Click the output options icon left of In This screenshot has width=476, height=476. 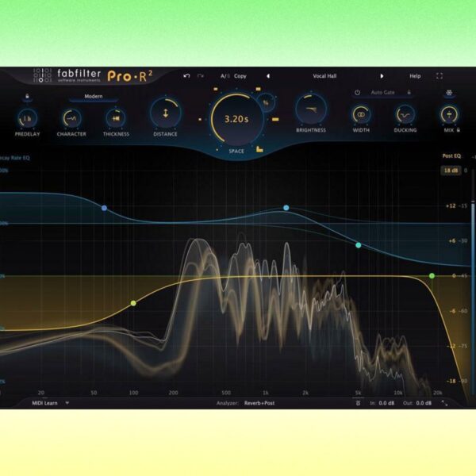(x=358, y=403)
